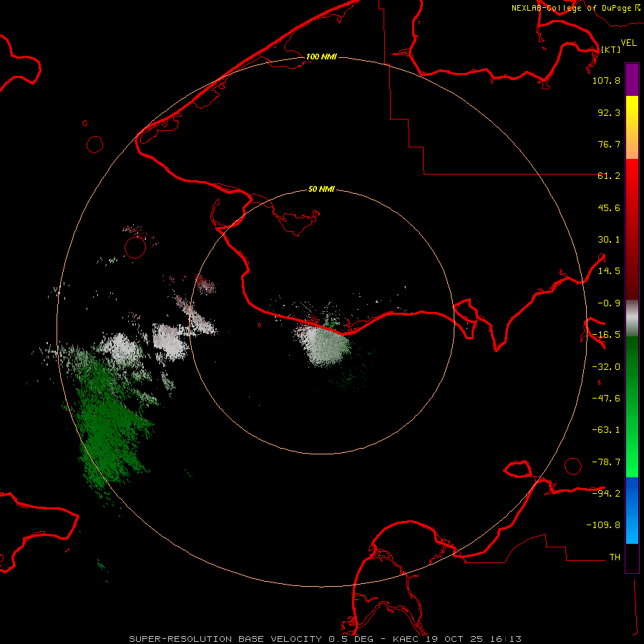Click the -78.7 legend value
The width and height of the screenshot is (644, 644).
[606, 462]
